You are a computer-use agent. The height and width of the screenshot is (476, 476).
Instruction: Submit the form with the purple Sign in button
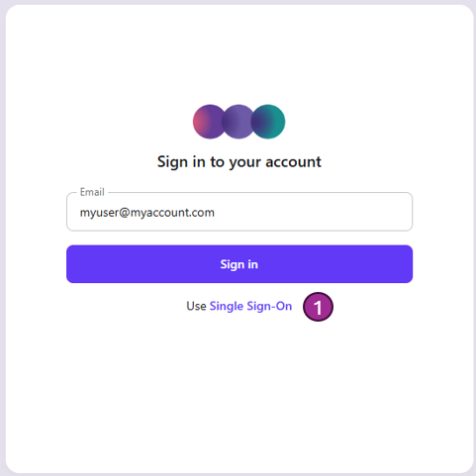(x=239, y=264)
